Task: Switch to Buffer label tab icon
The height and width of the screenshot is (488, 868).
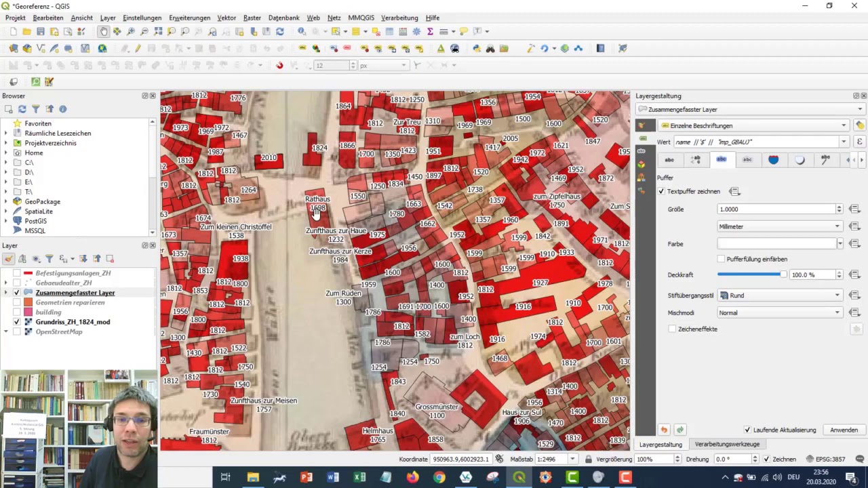Action: (x=722, y=159)
